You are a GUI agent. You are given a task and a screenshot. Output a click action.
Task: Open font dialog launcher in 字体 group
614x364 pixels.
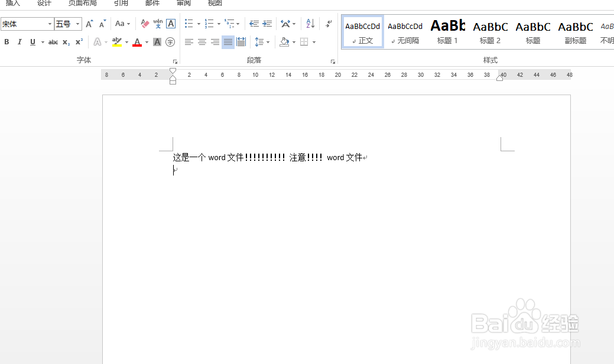click(x=175, y=61)
